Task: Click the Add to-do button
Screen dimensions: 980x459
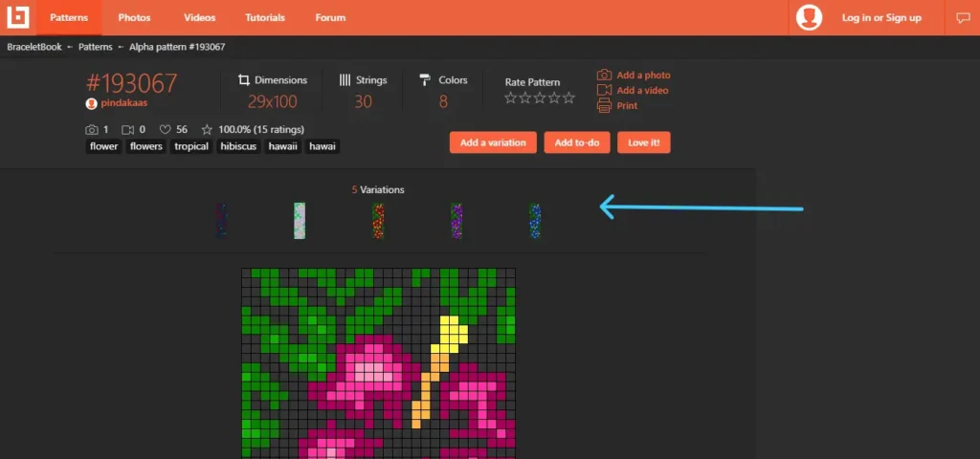Action: pos(577,142)
